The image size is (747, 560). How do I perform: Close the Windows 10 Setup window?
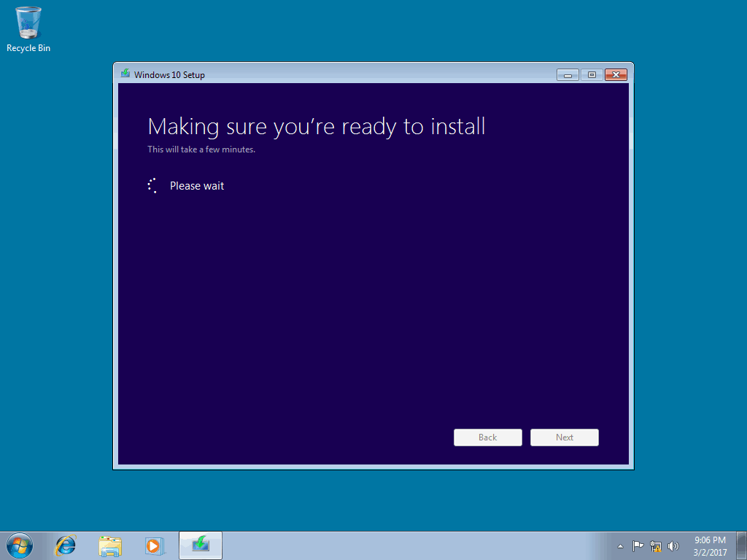[x=616, y=75]
